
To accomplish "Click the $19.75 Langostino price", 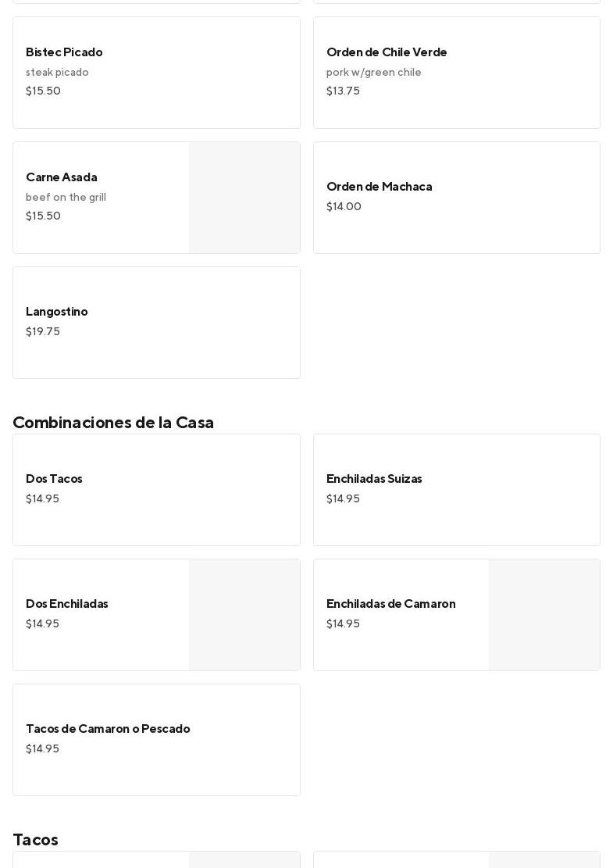I will [43, 332].
